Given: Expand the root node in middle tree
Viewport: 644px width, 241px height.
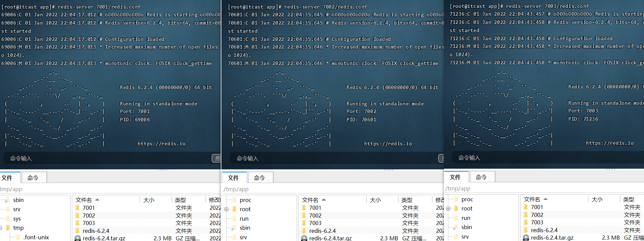Looking at the screenshot, I should point(226,209).
